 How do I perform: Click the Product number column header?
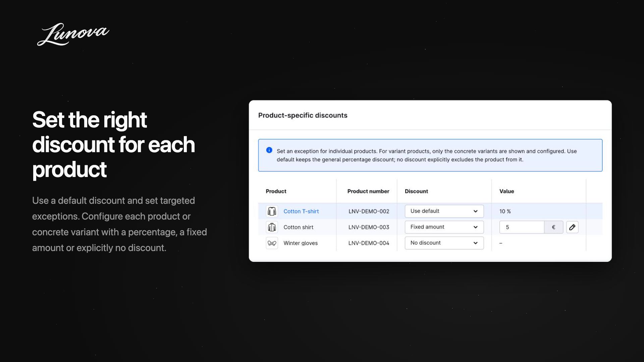(368, 191)
